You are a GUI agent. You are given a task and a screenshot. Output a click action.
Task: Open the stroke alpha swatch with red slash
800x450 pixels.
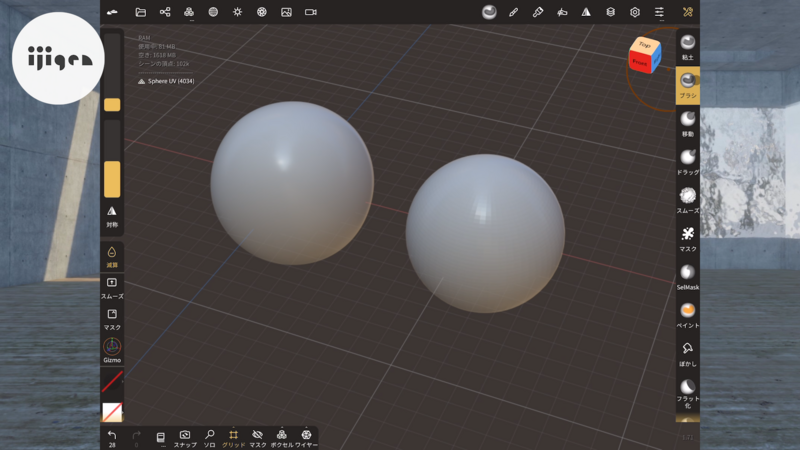112,381
